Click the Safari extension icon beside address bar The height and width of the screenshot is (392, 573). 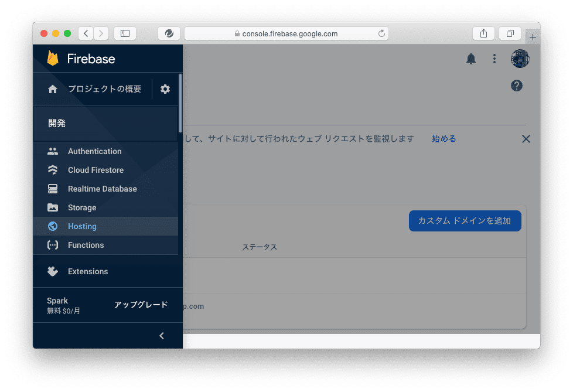pyautogui.click(x=169, y=33)
